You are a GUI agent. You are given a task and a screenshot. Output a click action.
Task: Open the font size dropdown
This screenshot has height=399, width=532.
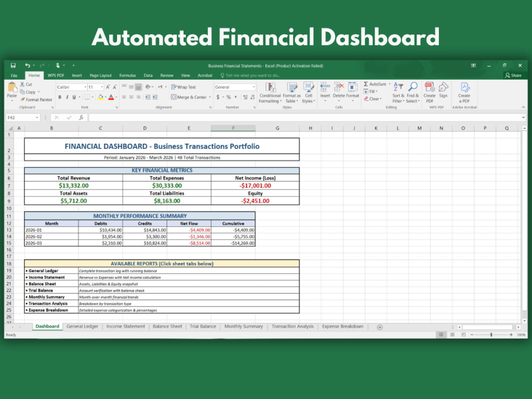point(102,87)
